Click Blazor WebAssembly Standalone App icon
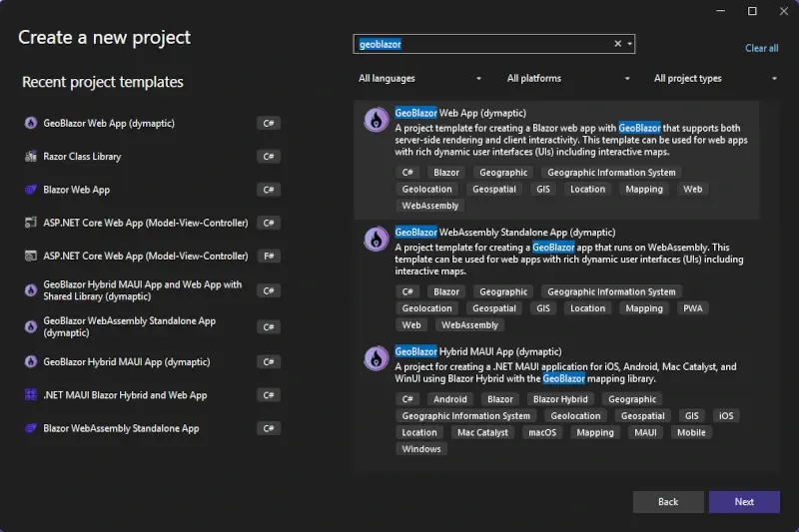The image size is (799, 532). coord(31,428)
